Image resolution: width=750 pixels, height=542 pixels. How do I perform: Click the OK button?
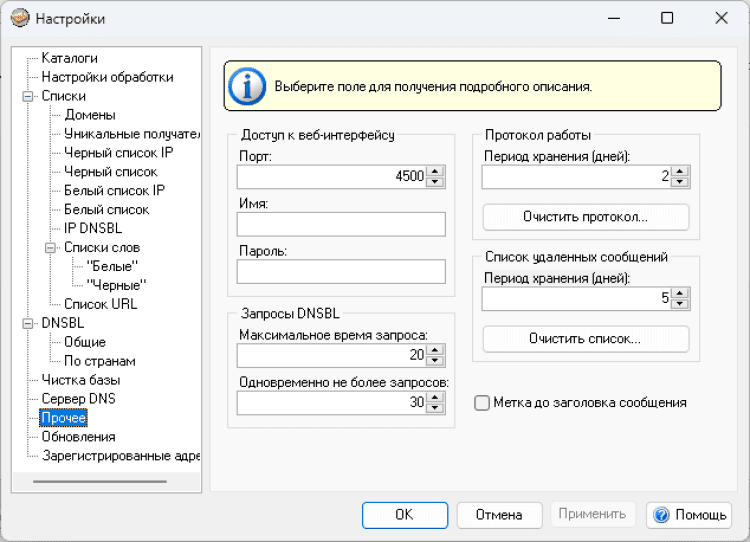(x=404, y=515)
